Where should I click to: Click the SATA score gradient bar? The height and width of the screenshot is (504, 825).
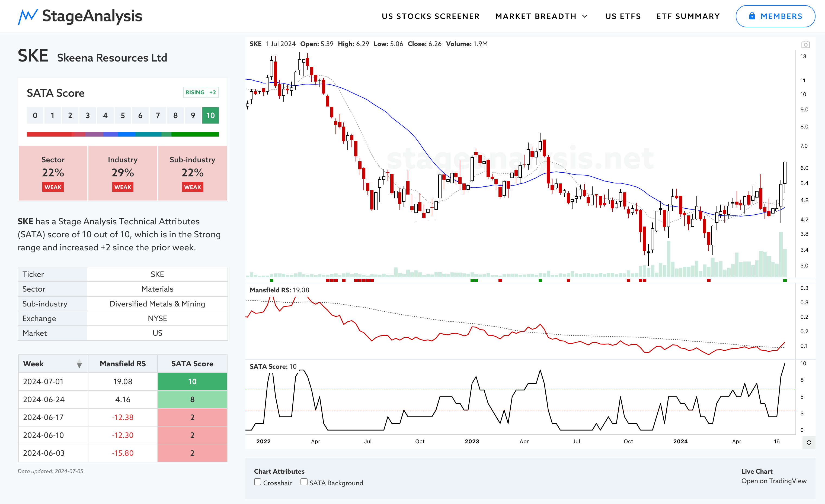click(123, 134)
